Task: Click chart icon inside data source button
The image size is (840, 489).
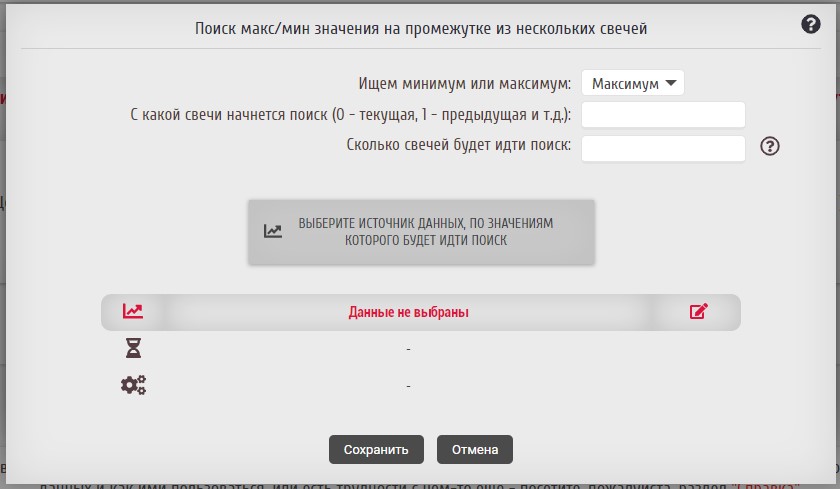Action: [273, 231]
